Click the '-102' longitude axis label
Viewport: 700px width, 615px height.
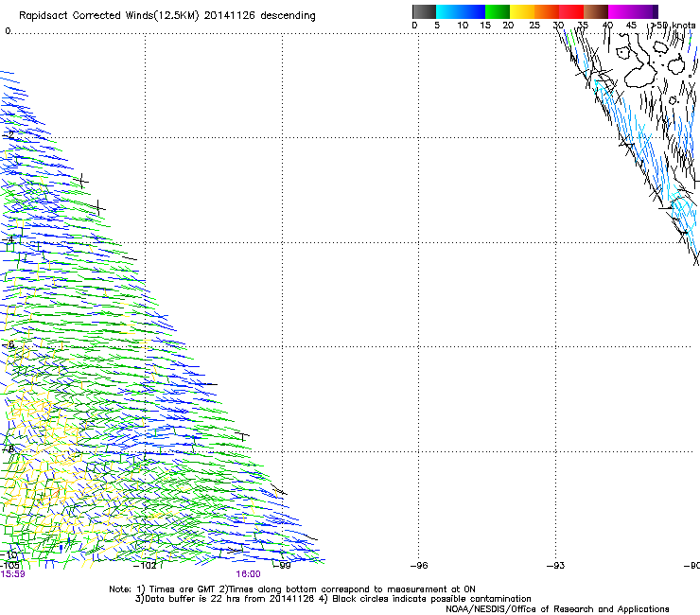tap(145, 566)
